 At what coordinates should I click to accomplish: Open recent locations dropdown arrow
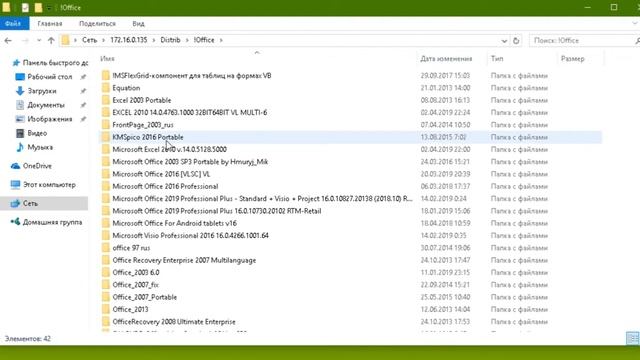(x=39, y=40)
